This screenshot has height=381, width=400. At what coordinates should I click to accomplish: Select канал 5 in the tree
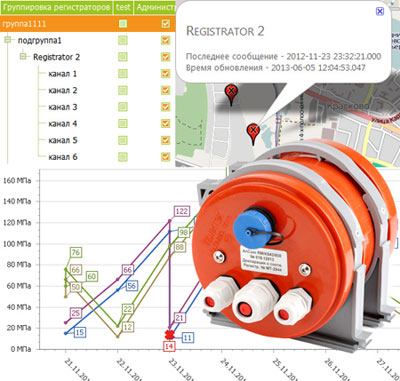coord(63,140)
